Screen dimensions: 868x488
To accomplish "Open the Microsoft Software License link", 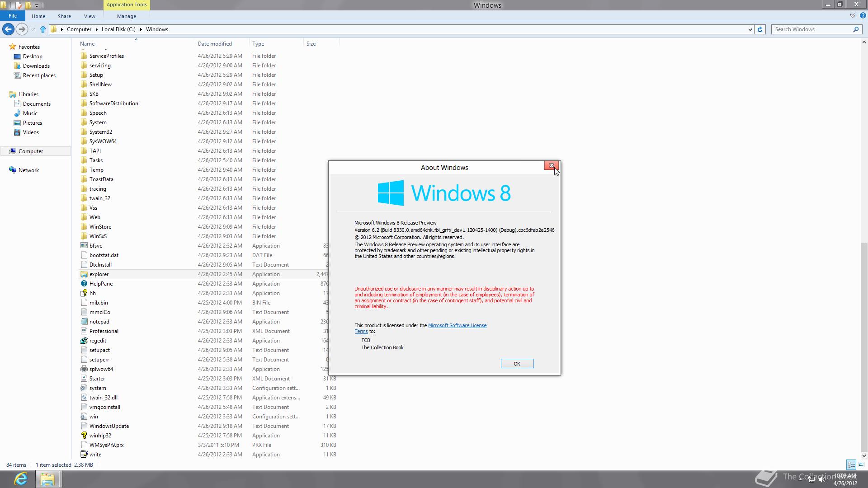I will 457,325.
